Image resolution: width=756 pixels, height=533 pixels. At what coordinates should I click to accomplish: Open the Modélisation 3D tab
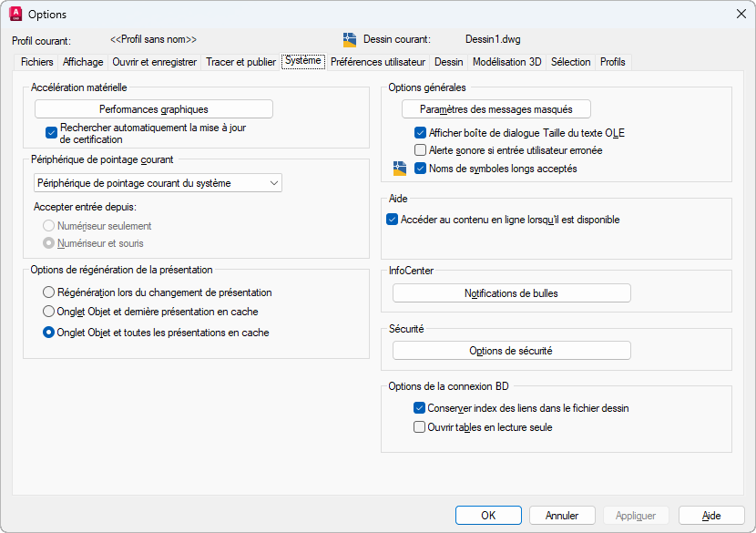(506, 62)
